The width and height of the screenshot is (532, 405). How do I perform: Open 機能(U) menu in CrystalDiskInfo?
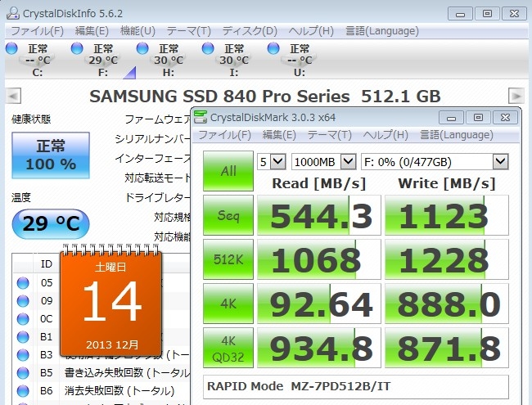(x=138, y=31)
